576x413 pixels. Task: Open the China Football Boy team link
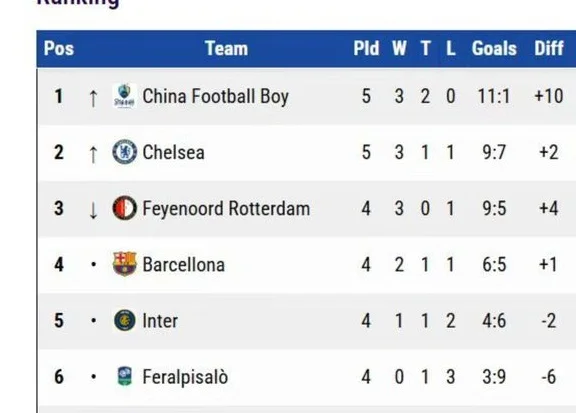click(216, 96)
